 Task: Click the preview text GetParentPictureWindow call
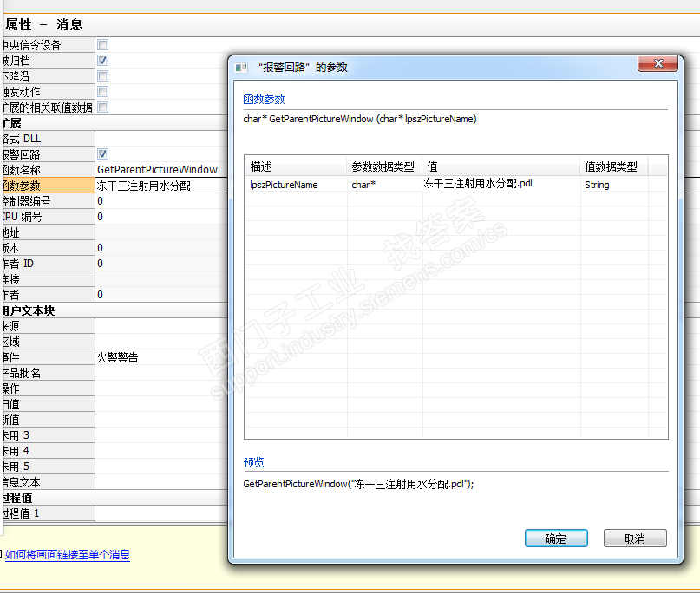(358, 484)
